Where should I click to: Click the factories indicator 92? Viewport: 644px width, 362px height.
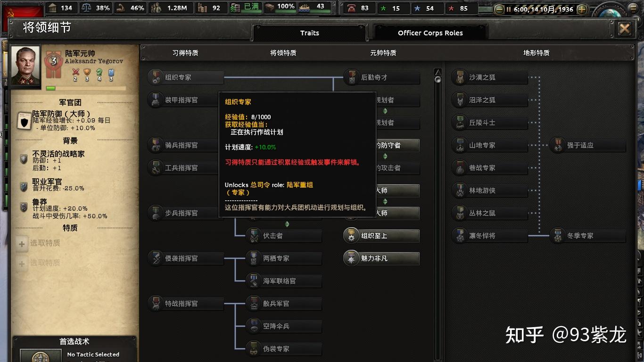click(x=210, y=8)
